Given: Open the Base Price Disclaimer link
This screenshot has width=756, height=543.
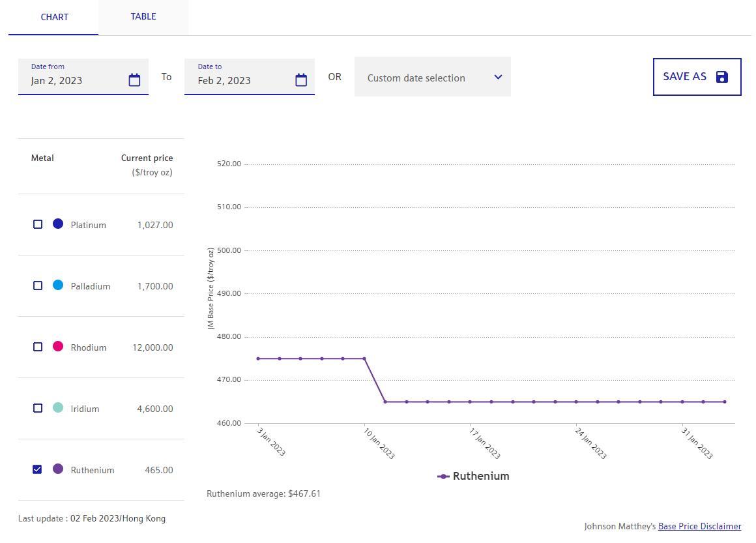Looking at the screenshot, I should point(699,526).
